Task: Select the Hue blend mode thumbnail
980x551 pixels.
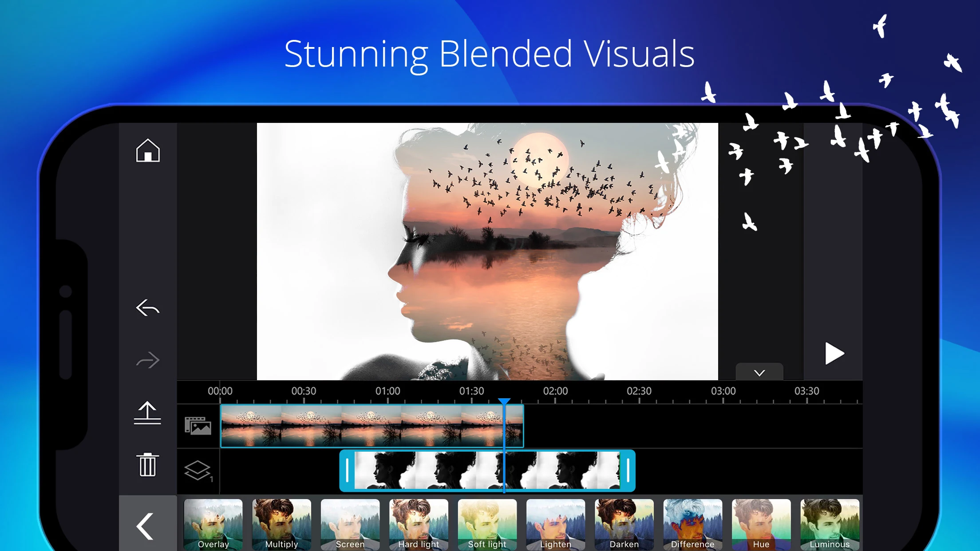Action: click(x=759, y=525)
